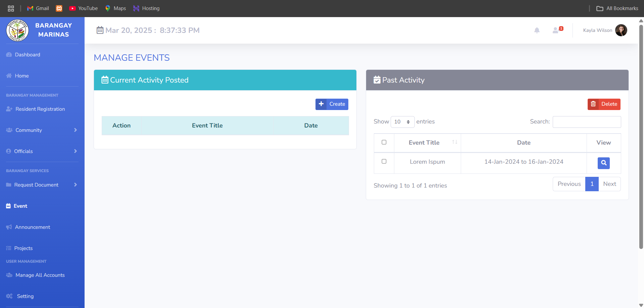Sort by Event Title column arrows
644x308 pixels.
pos(454,142)
